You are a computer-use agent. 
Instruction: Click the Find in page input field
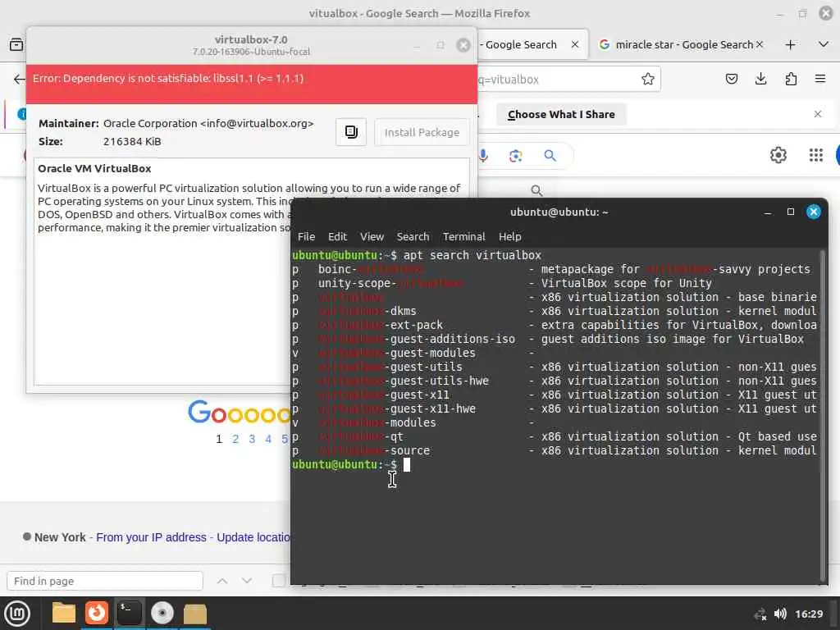(x=105, y=581)
